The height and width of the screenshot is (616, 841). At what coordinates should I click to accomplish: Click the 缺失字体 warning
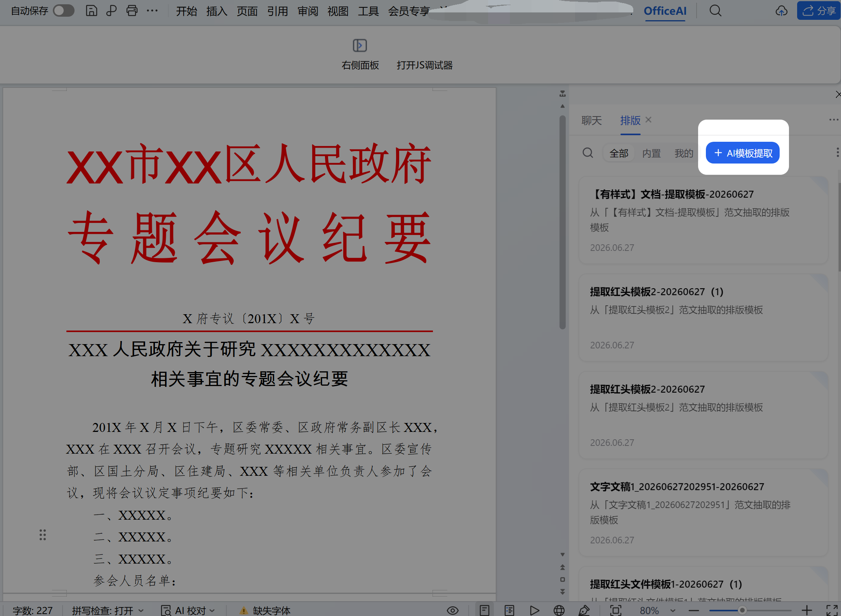tap(265, 610)
